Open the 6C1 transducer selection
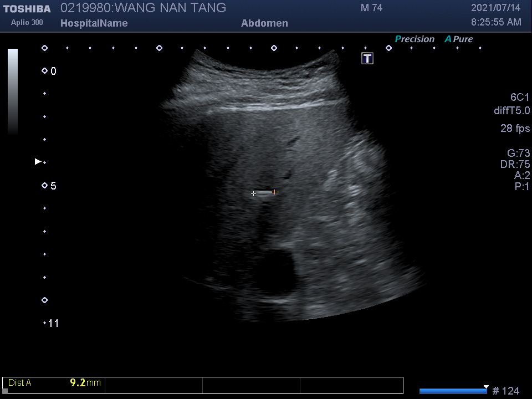This screenshot has width=532, height=399. pyautogui.click(x=520, y=97)
